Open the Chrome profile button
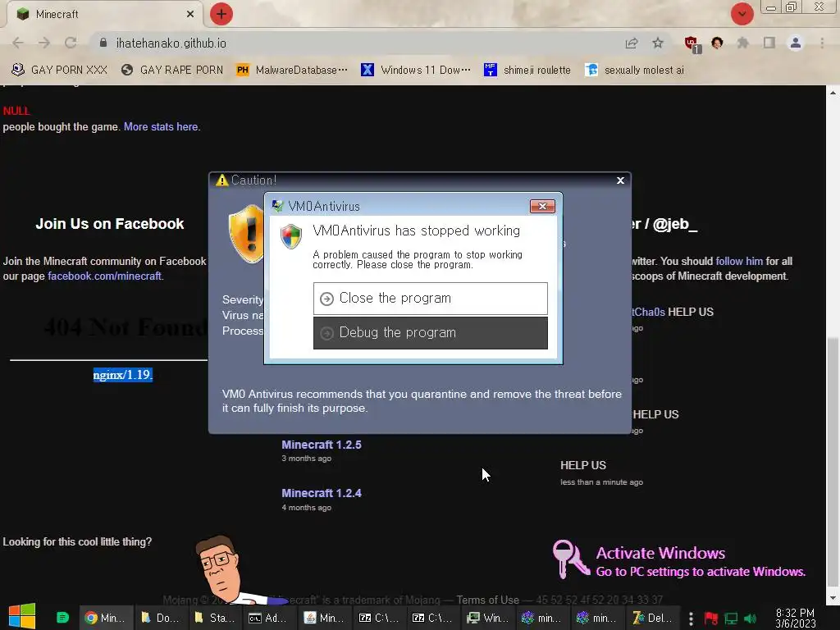The image size is (840, 630). [x=796, y=43]
